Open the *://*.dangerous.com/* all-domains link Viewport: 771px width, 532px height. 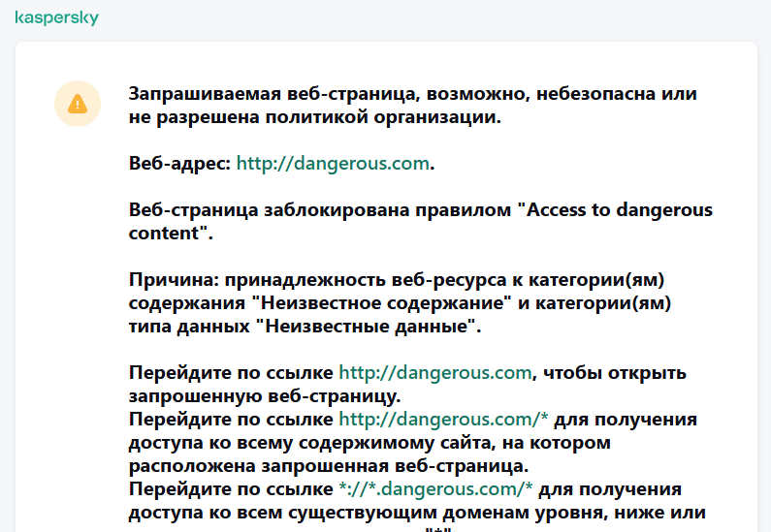tap(435, 489)
